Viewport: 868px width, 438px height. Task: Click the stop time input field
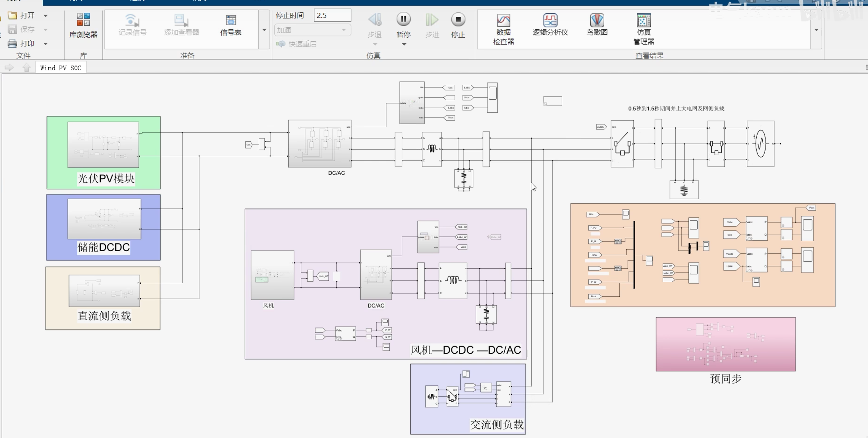coord(332,16)
